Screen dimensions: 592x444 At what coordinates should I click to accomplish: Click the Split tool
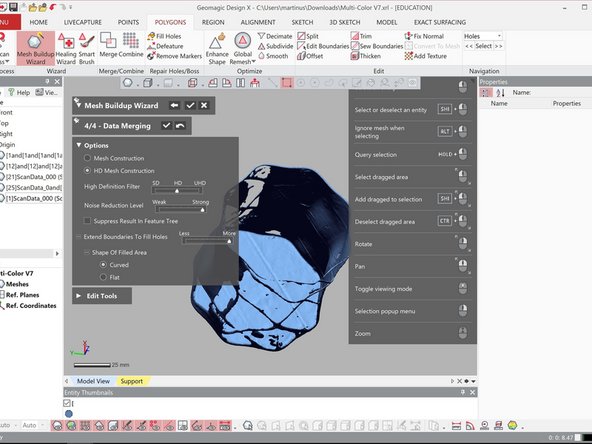pos(308,36)
